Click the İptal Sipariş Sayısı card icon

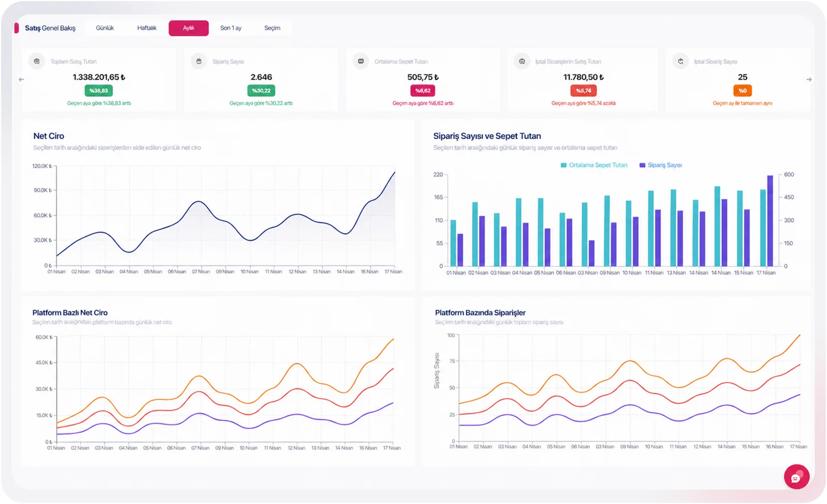(x=681, y=61)
